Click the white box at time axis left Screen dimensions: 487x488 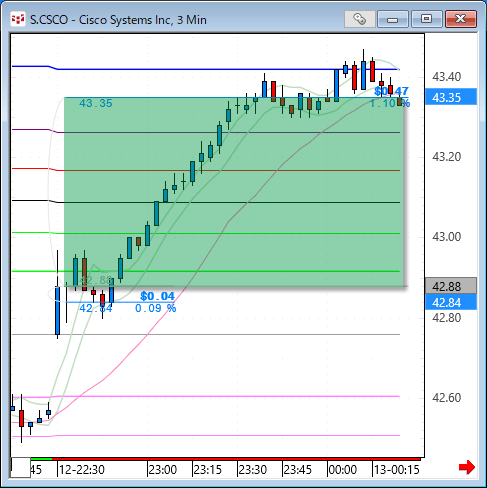tap(21, 468)
